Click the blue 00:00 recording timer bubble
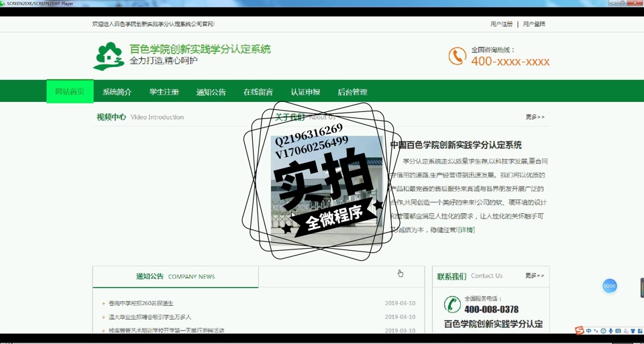The width and height of the screenshot is (644, 344). click(609, 286)
